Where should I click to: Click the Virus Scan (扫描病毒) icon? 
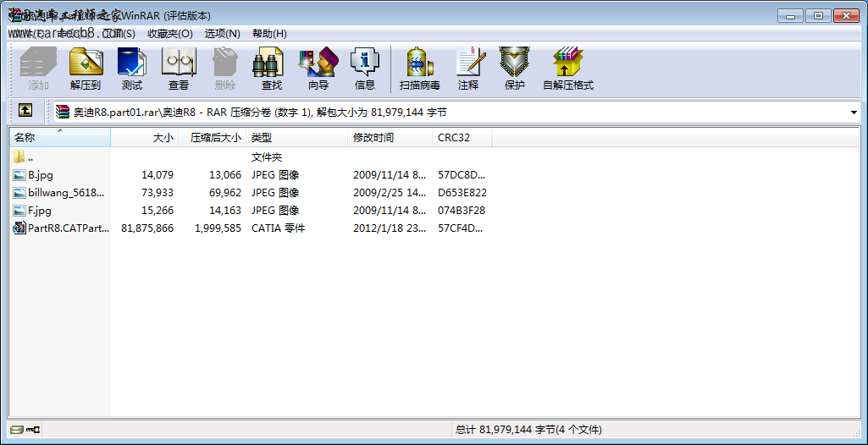pos(420,62)
